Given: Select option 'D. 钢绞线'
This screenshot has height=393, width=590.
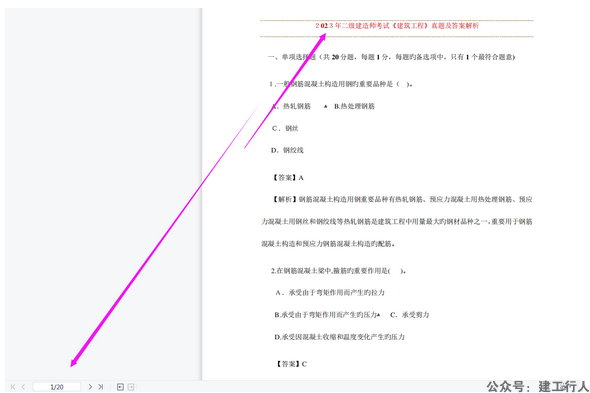Looking at the screenshot, I should [x=287, y=150].
